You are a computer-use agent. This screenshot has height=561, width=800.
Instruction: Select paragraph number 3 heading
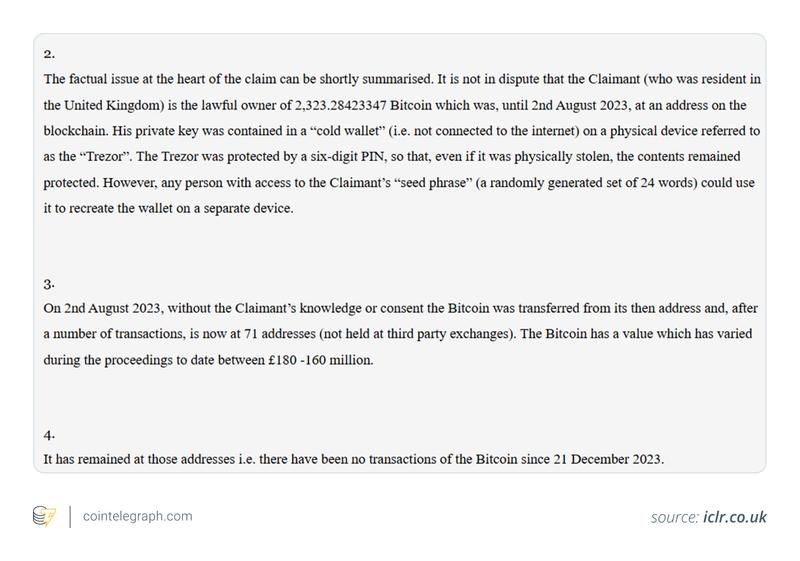(49, 282)
